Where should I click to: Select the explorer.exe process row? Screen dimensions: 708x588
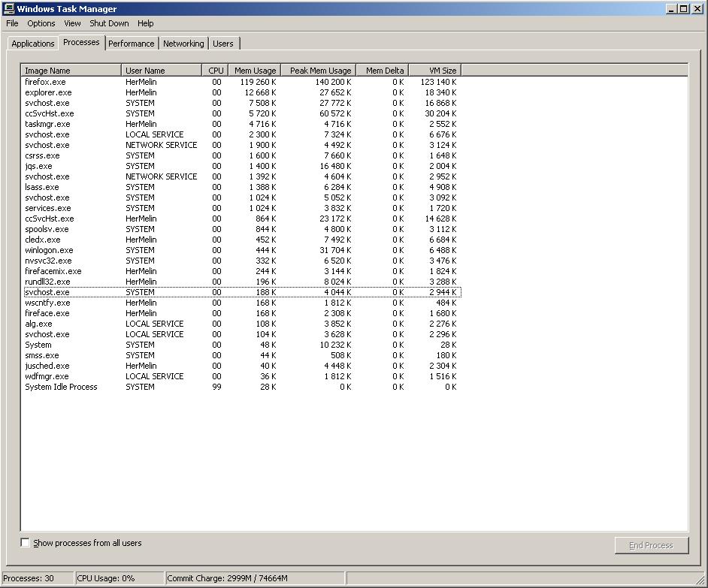(x=242, y=92)
